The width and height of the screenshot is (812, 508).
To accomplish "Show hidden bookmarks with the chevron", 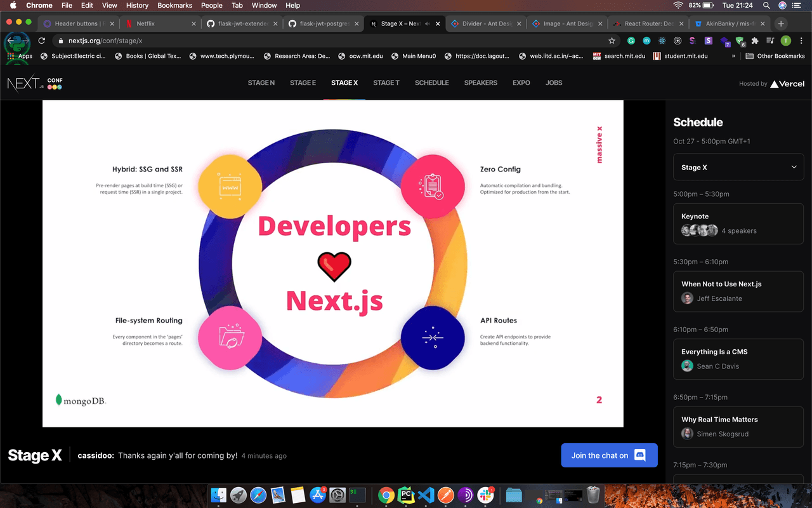I will (x=734, y=56).
